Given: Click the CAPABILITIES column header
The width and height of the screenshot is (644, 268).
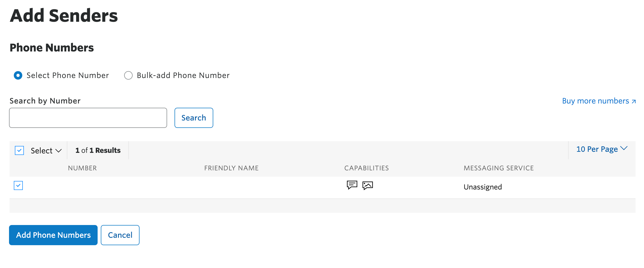Looking at the screenshot, I should [366, 168].
